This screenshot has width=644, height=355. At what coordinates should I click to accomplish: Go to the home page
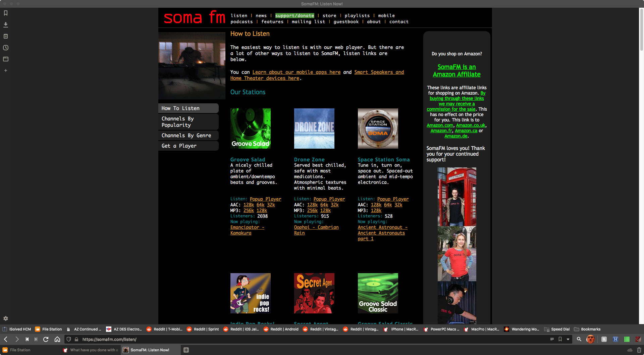click(x=57, y=339)
